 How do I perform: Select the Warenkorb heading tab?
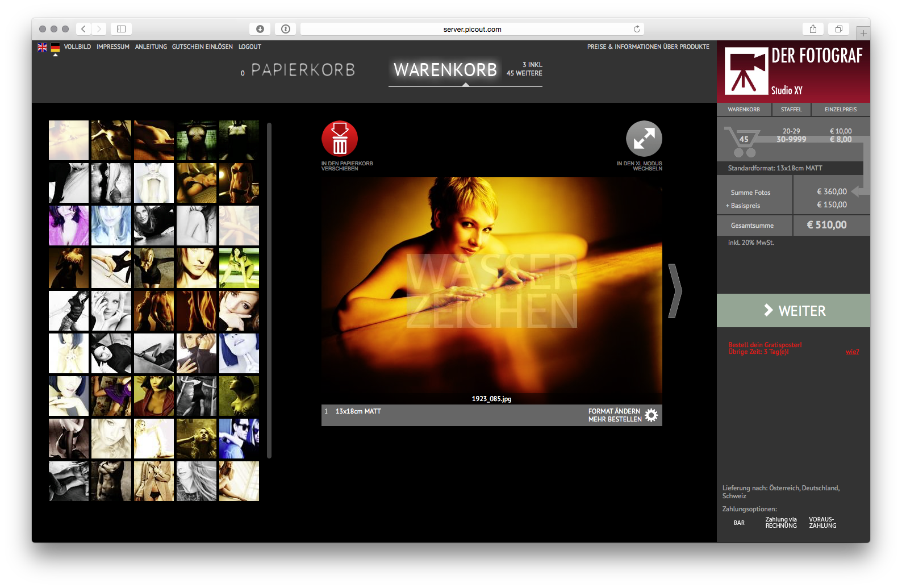pos(445,70)
